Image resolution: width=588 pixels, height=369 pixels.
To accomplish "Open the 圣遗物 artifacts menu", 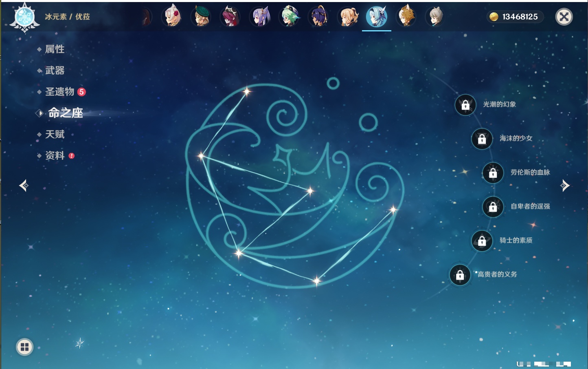I will [59, 92].
